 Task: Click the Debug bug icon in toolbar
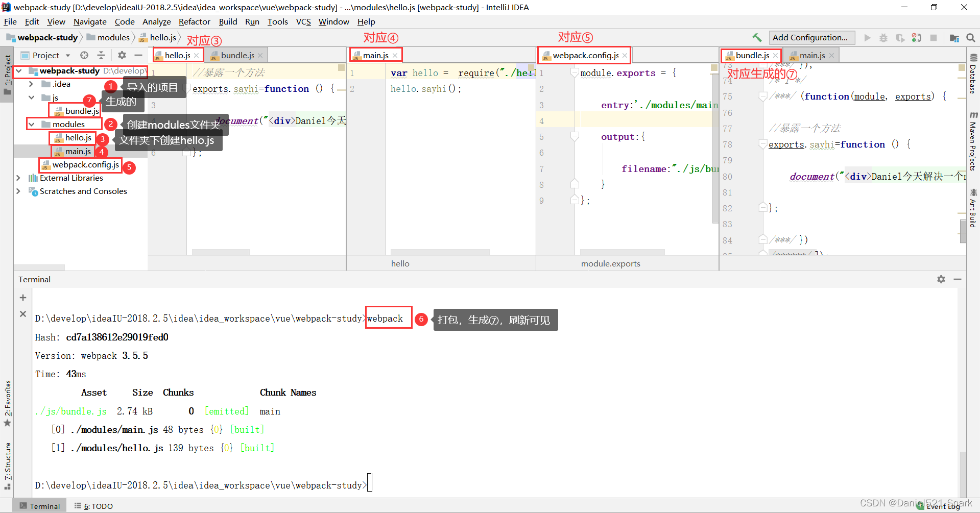click(883, 38)
